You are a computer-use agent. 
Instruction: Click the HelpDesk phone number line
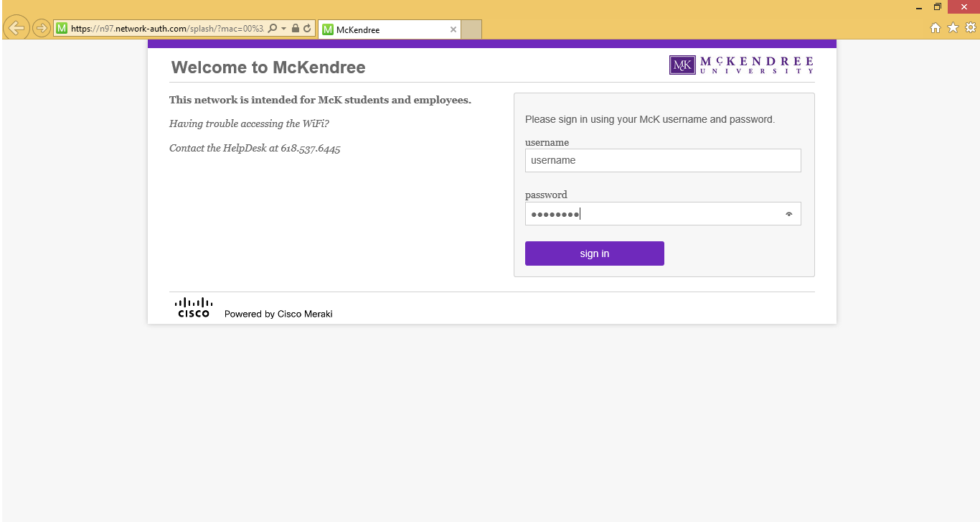(255, 149)
